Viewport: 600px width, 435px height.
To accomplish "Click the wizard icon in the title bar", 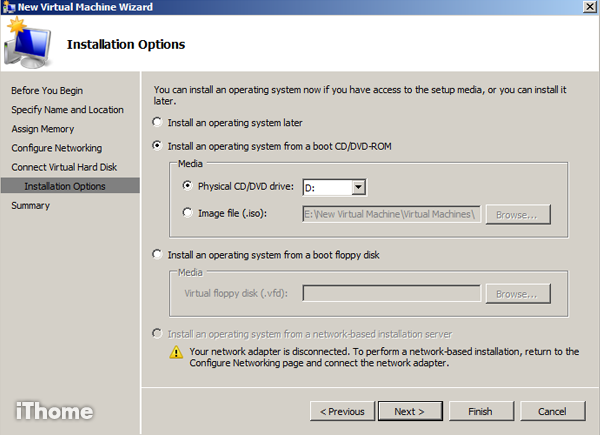I will point(9,8).
